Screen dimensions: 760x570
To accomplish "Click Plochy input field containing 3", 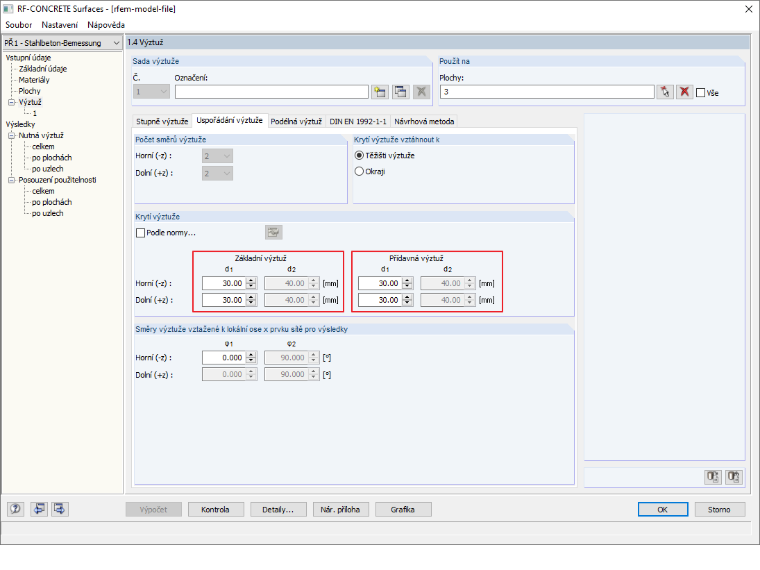I will (x=547, y=92).
